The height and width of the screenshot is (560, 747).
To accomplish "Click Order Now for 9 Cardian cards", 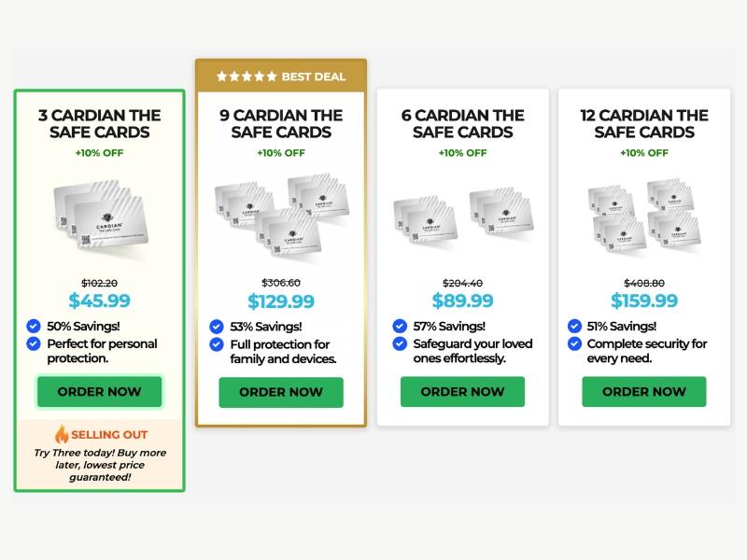I will click(x=281, y=392).
